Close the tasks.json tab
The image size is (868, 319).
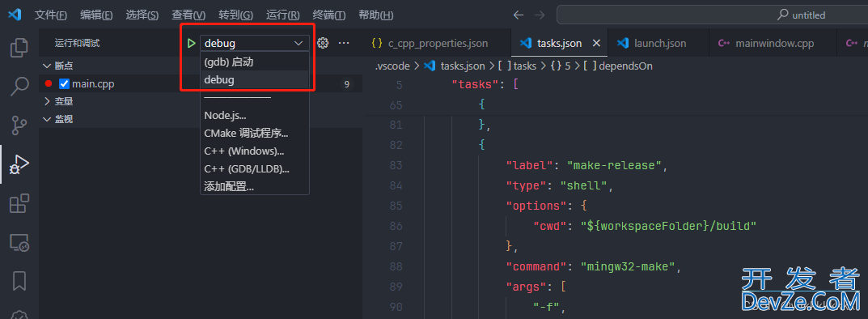click(x=596, y=43)
